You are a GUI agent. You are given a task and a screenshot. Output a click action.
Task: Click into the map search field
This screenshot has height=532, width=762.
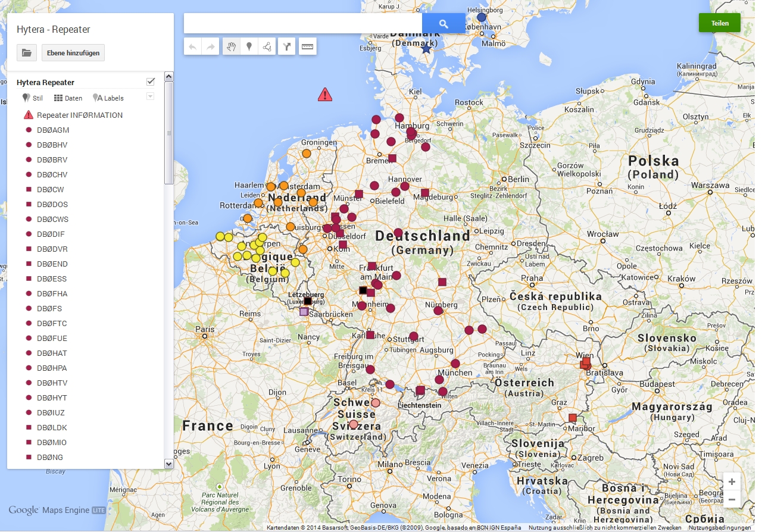click(302, 23)
